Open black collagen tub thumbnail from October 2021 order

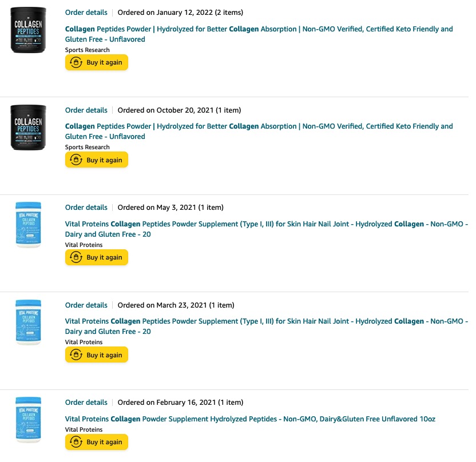pyautogui.click(x=28, y=128)
